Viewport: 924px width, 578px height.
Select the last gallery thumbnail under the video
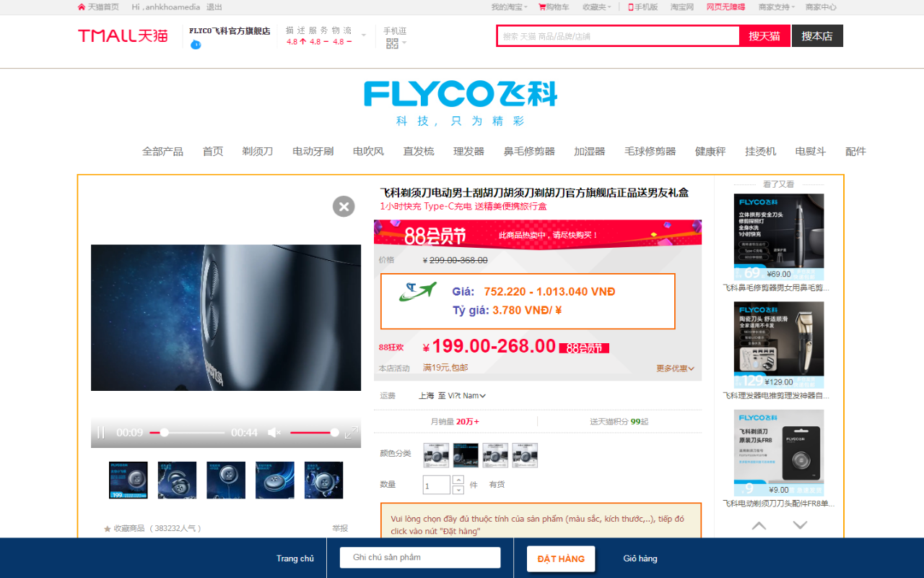(323, 480)
